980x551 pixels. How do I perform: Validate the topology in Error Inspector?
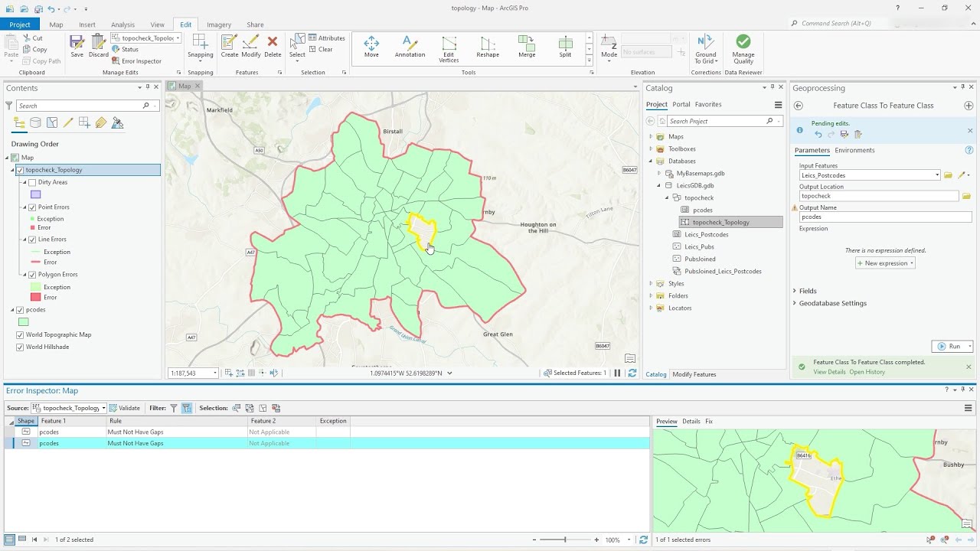coord(125,408)
